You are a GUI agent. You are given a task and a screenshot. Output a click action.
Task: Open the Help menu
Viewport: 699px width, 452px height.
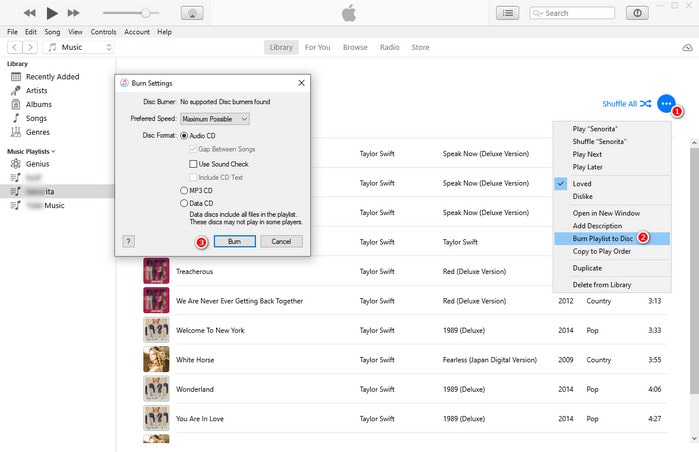pos(164,32)
